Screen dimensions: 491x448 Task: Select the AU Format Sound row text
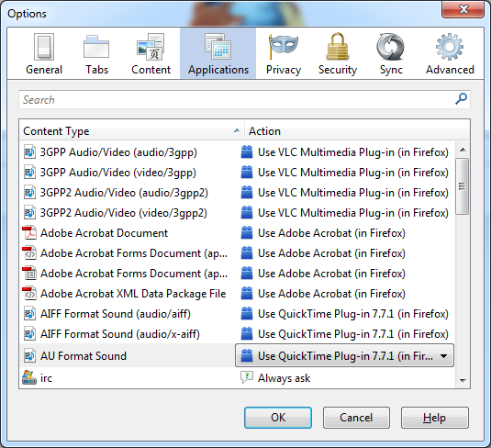pos(84,356)
